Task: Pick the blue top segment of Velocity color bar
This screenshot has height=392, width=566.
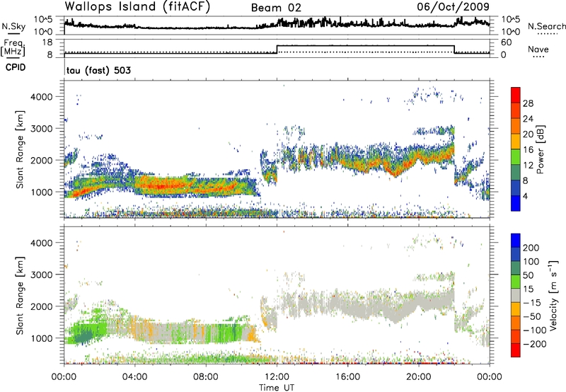Action: pyautogui.click(x=516, y=241)
